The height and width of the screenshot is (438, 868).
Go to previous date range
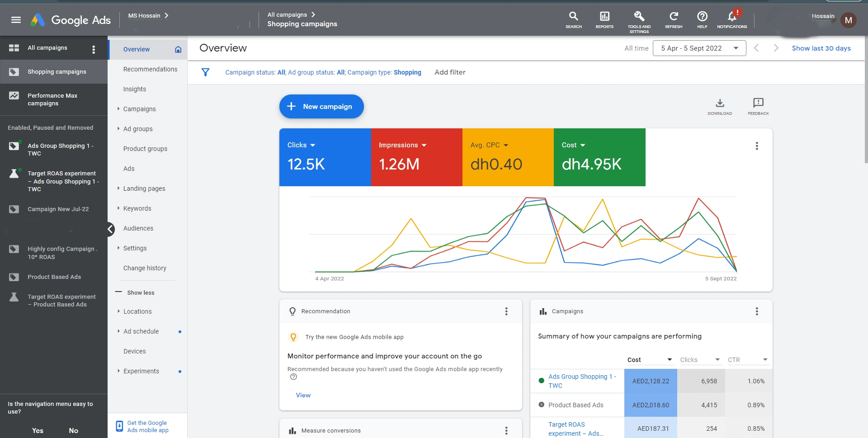(756, 48)
